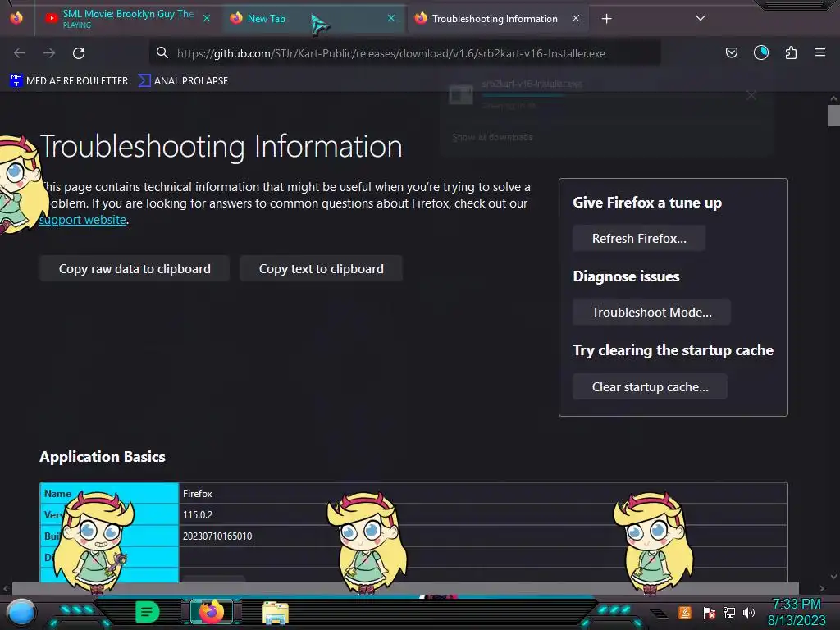Click the pinned Firefox tab icon
Viewport: 840px width, 630px height.
point(16,18)
